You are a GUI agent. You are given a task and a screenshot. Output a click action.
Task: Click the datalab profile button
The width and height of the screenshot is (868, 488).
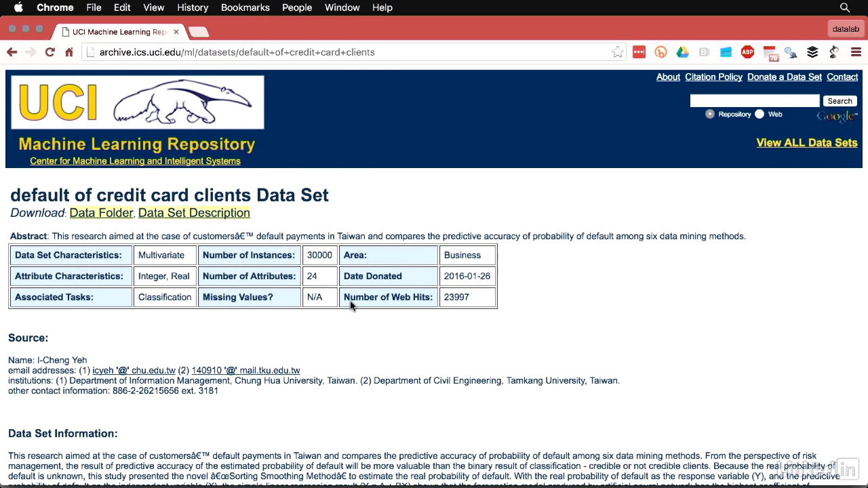(x=846, y=29)
